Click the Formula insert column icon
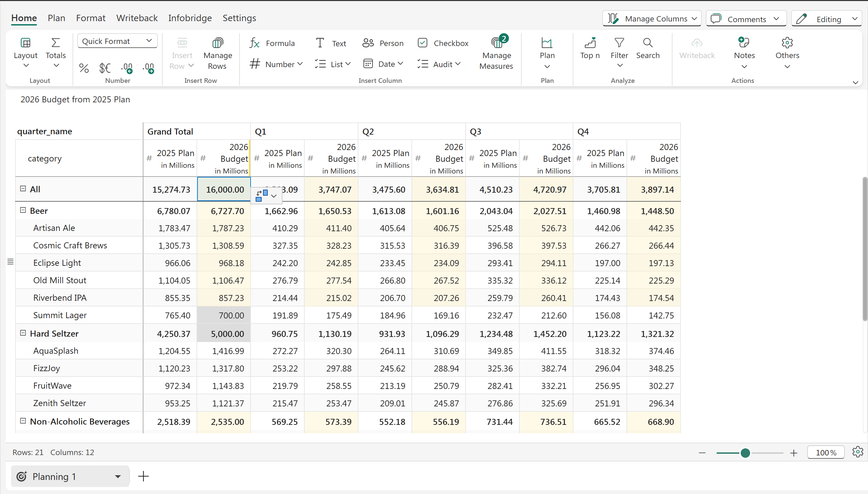This screenshot has height=494, width=868. pyautogui.click(x=255, y=43)
